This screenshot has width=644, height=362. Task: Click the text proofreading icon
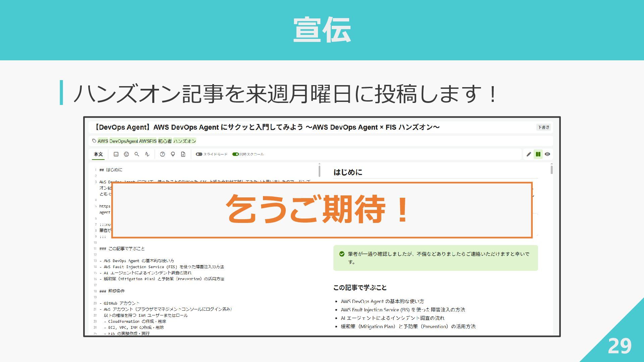coord(147,154)
